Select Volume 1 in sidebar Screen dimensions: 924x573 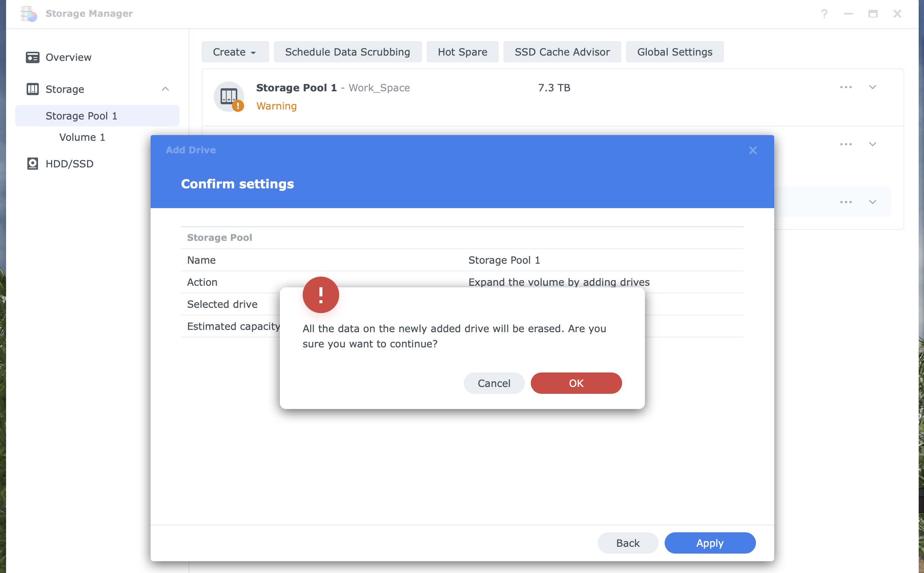point(82,137)
